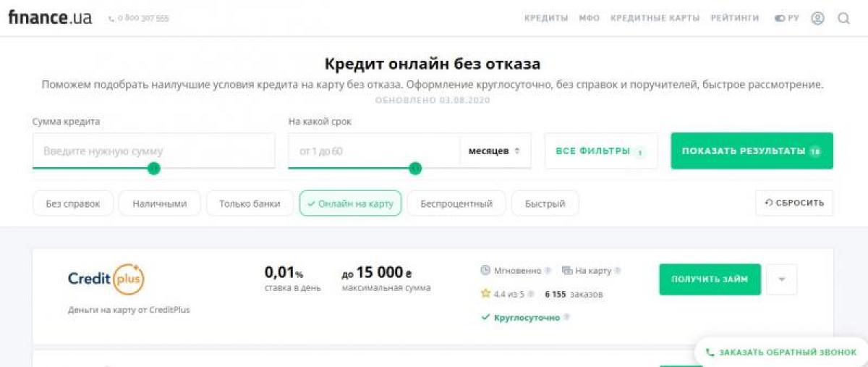Click the Получить займ button
Image resolution: width=868 pixels, height=367 pixels.
[x=710, y=279]
